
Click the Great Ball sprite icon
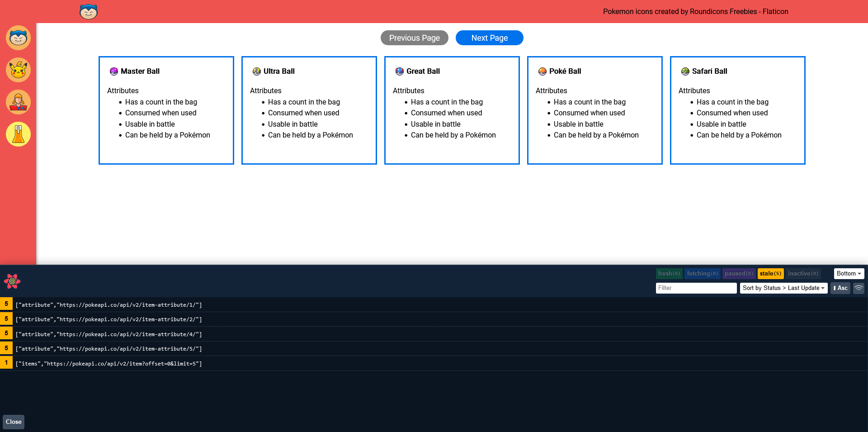coord(400,71)
